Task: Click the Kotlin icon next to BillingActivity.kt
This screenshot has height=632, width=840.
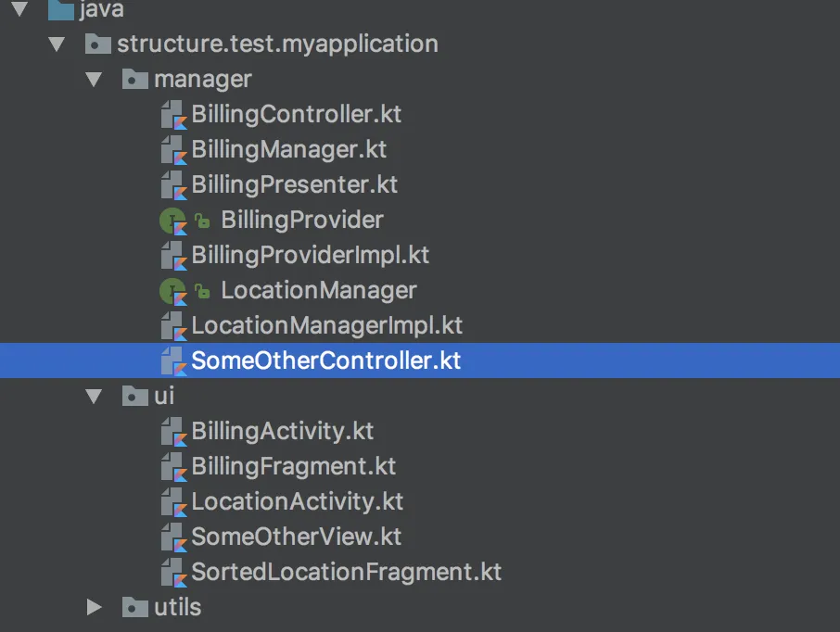Action: tap(172, 431)
